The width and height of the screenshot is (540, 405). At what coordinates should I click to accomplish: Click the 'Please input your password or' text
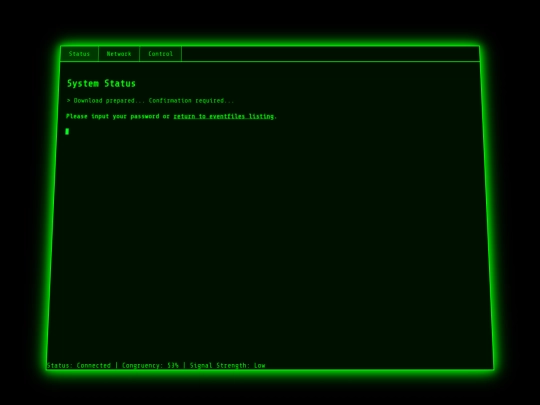(x=118, y=116)
